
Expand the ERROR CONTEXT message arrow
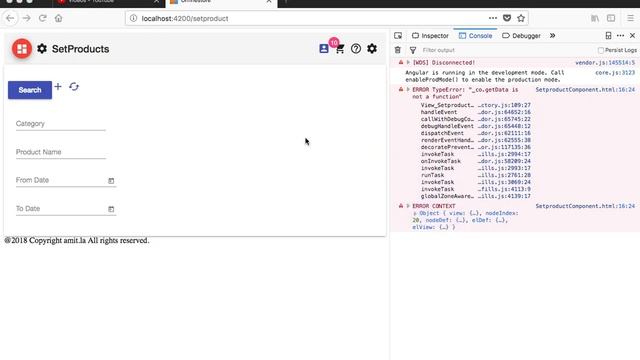pos(408,206)
